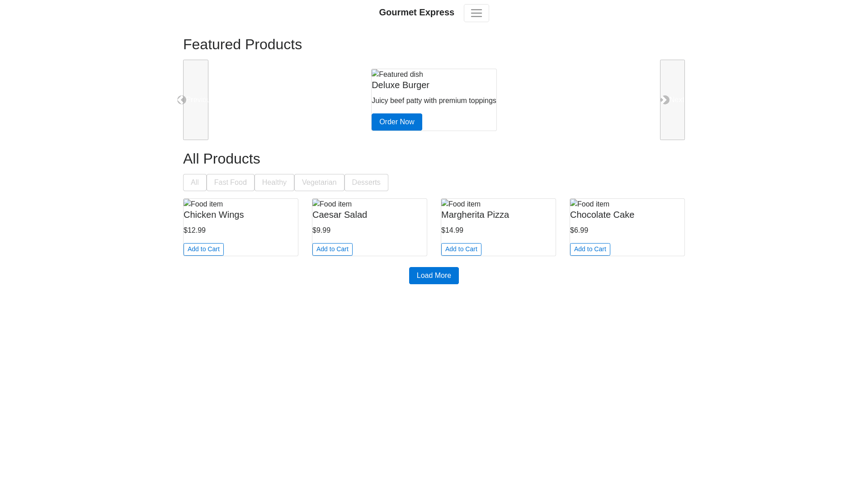Open the Gourmet Express brand link
Viewport: 868px width, 488px height.
pyautogui.click(x=416, y=12)
